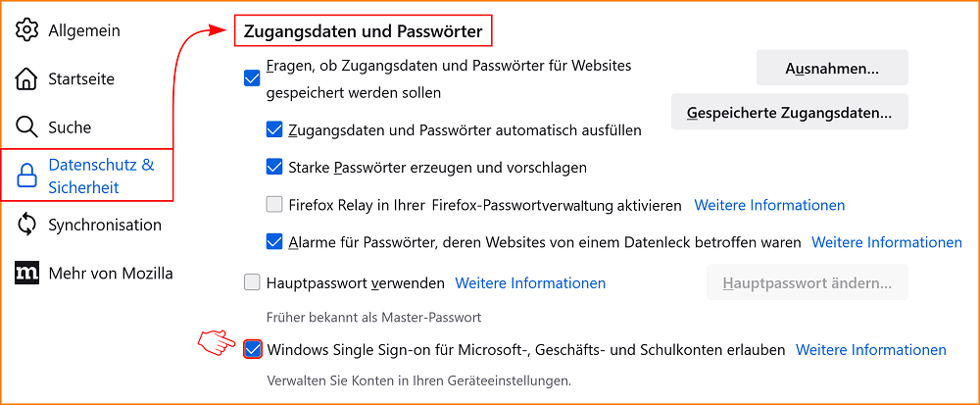The width and height of the screenshot is (980, 405).
Task: Turn off breach alerts for passwords
Action: pyautogui.click(x=274, y=241)
